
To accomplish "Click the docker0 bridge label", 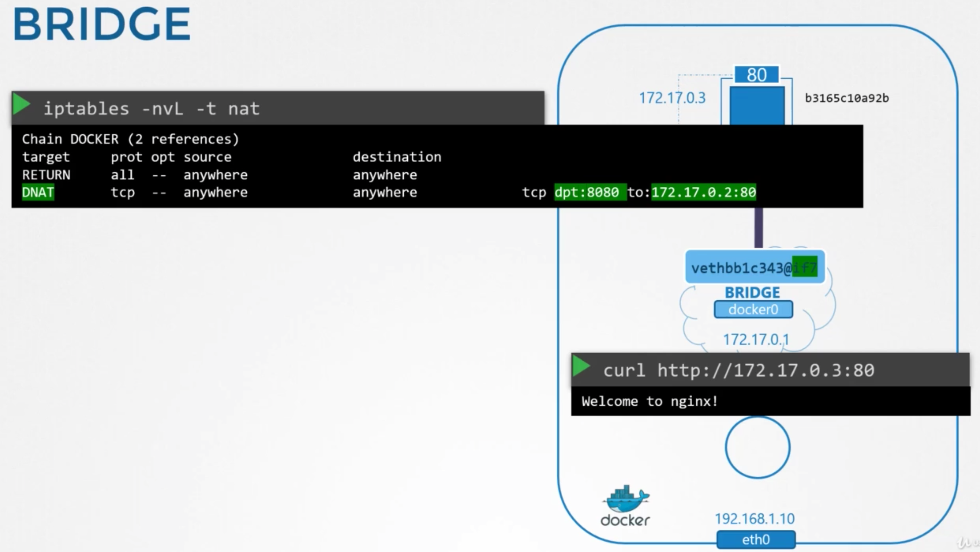I will (x=753, y=309).
